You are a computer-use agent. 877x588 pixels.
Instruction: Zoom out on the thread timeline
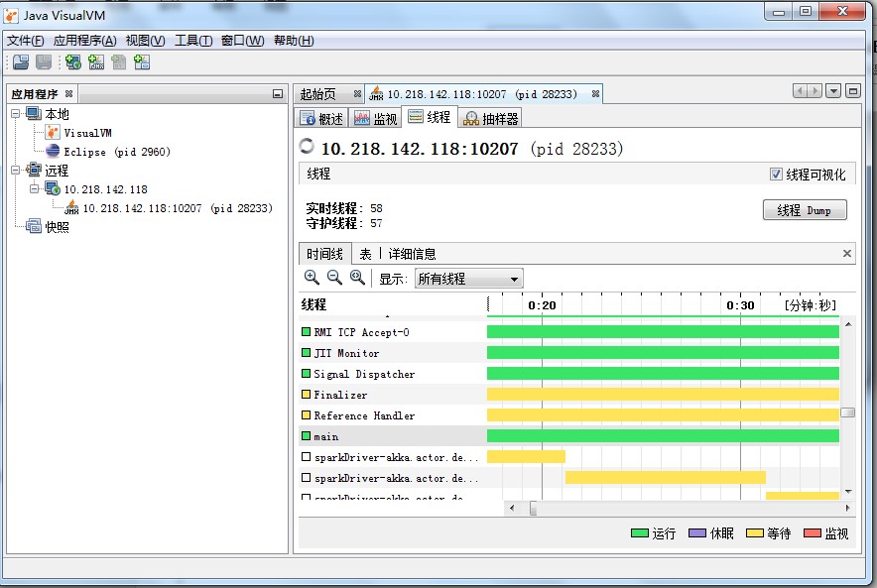[333, 279]
